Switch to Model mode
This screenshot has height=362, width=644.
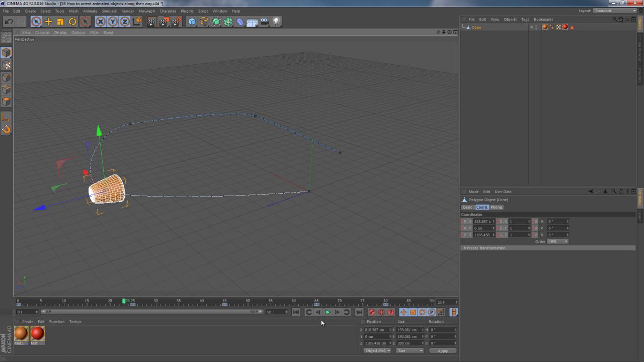tap(6, 53)
